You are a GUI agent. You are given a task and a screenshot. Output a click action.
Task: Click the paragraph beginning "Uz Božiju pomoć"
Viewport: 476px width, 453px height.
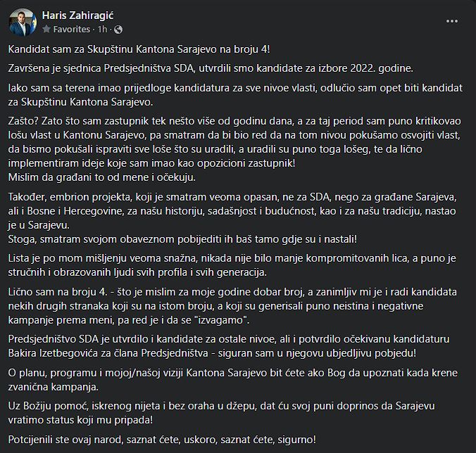point(222,413)
